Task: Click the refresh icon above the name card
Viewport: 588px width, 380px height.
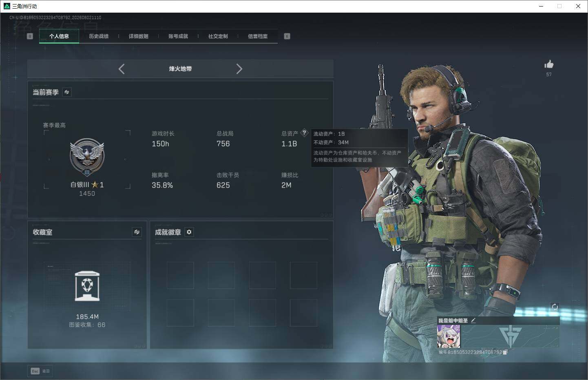Action: 555,307
